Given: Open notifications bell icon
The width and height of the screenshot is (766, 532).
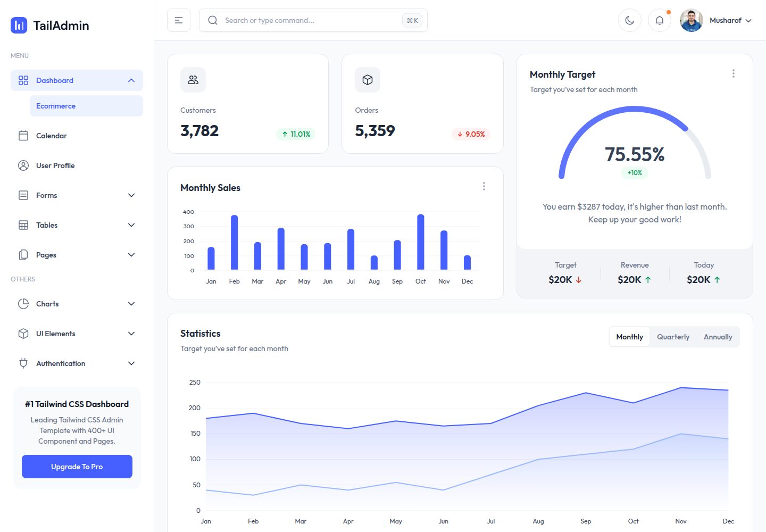Looking at the screenshot, I should 660,20.
